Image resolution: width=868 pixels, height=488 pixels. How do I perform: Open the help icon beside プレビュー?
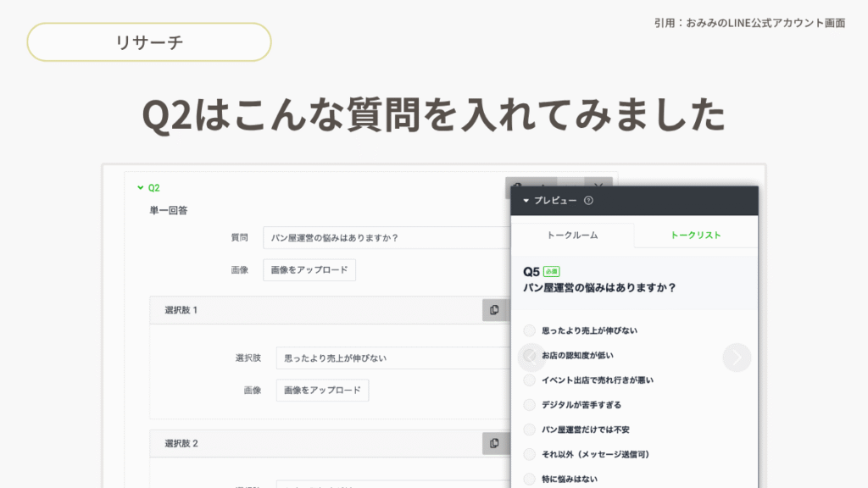coord(588,201)
